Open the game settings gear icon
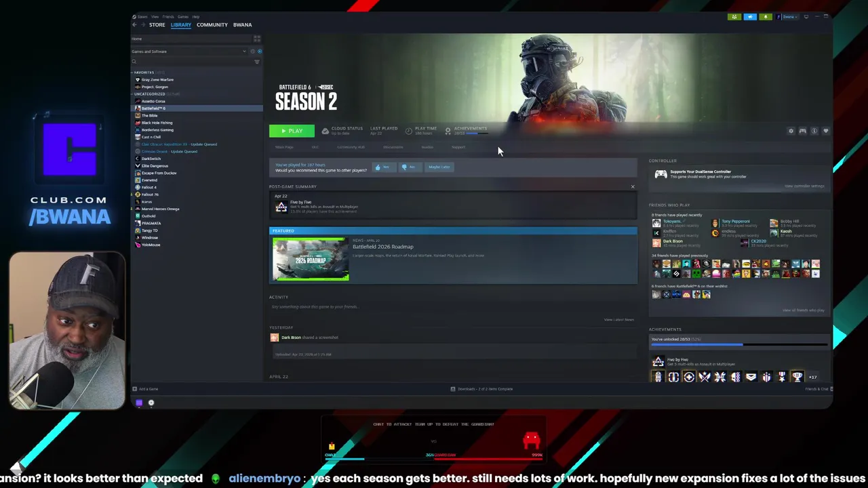This screenshot has height=488, width=868. (x=791, y=131)
